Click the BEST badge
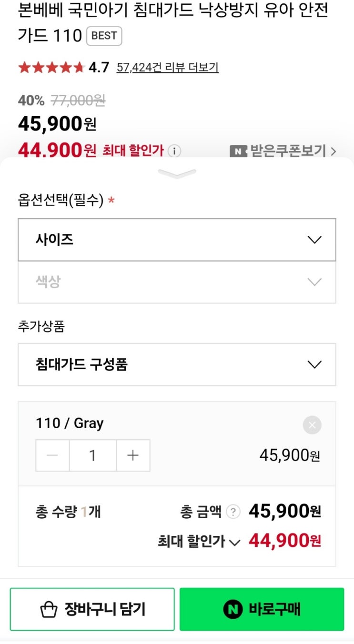 (x=104, y=36)
